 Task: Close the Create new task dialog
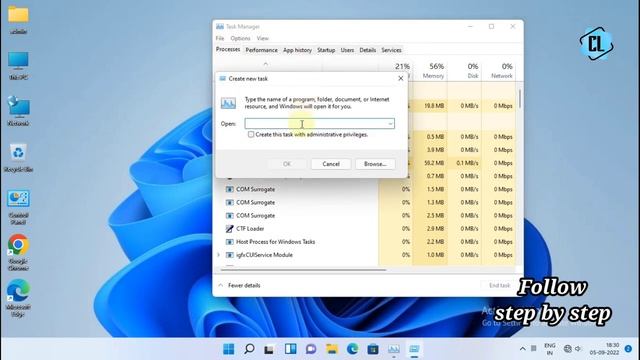click(x=400, y=78)
